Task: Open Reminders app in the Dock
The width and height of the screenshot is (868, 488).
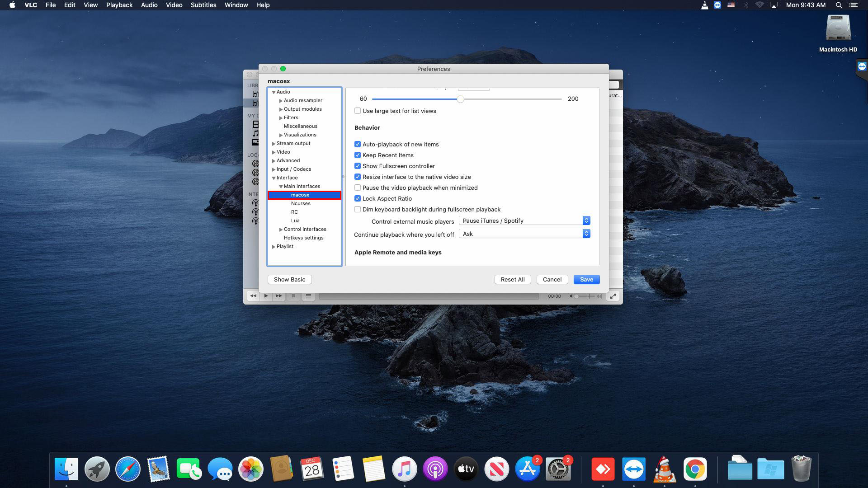Action: (343, 469)
